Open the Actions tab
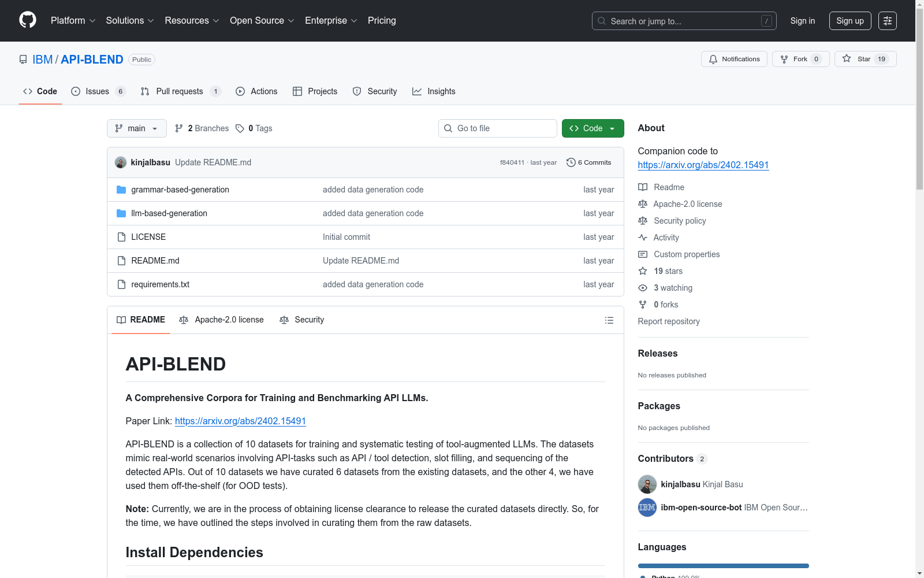The image size is (924, 578). [x=256, y=91]
